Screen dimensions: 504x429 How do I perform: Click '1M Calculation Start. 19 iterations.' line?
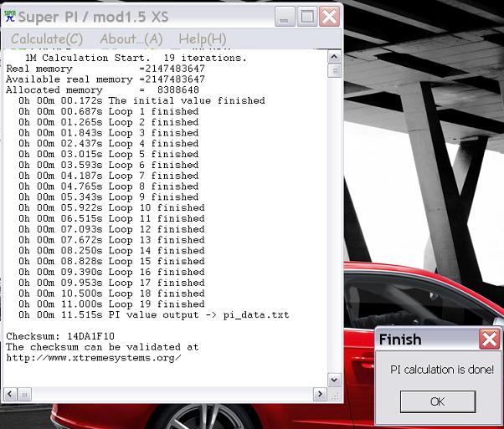136,58
